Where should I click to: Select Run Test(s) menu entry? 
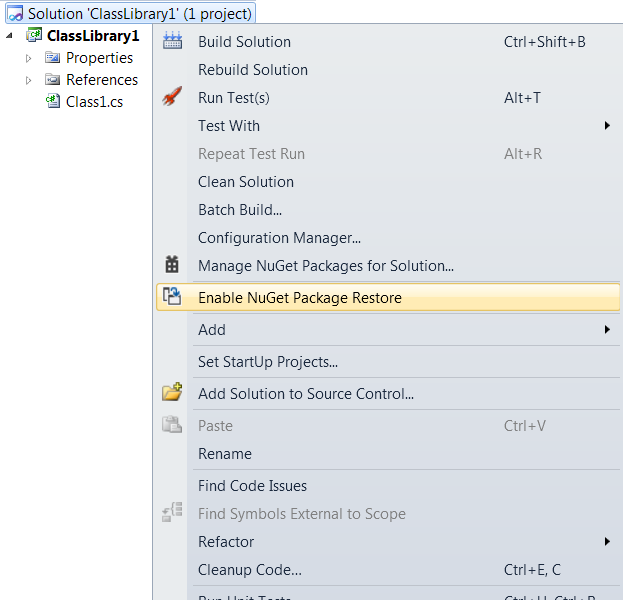click(388, 98)
